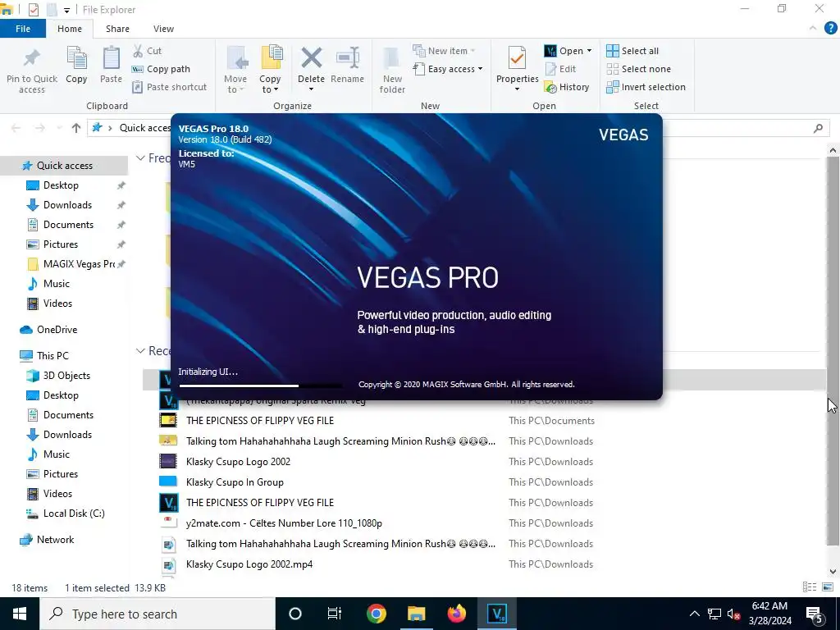Choose Copy path in Clipboard group
The width and height of the screenshot is (840, 630).
point(162,69)
